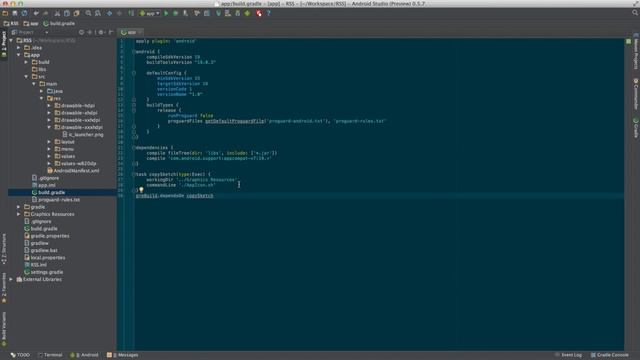The height and width of the screenshot is (360, 640).
Task: Click the Copy toolbar icon
Action: (67, 13)
